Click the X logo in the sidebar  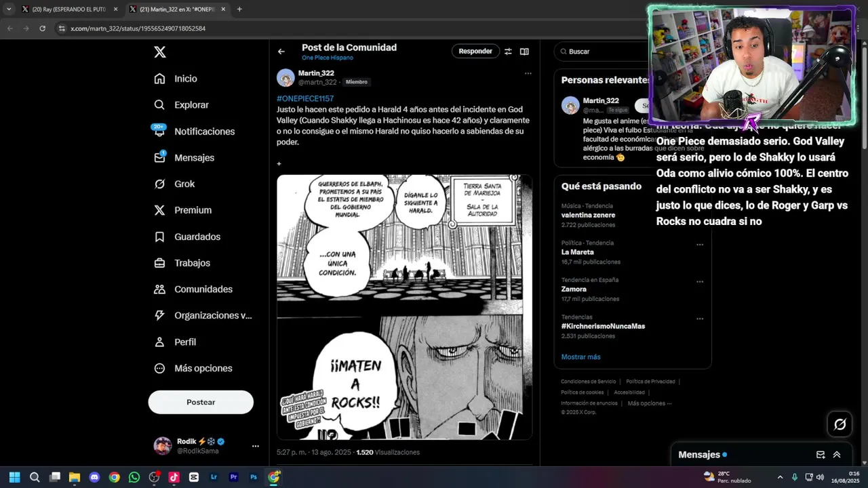(159, 52)
